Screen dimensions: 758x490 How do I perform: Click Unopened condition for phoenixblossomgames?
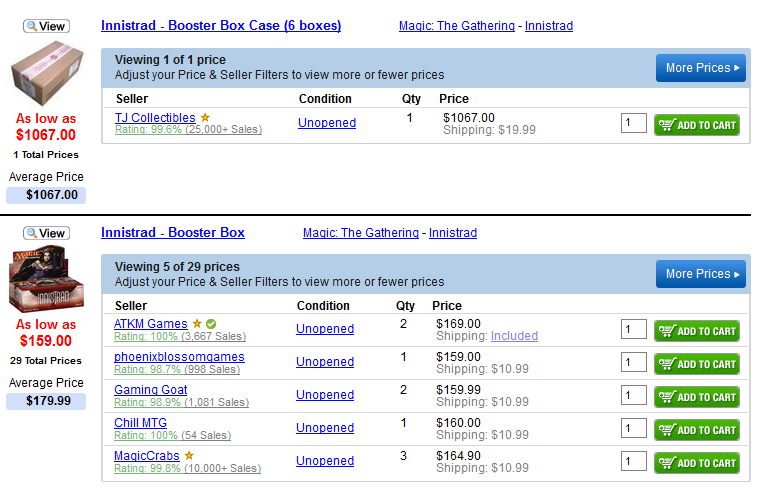[325, 361]
